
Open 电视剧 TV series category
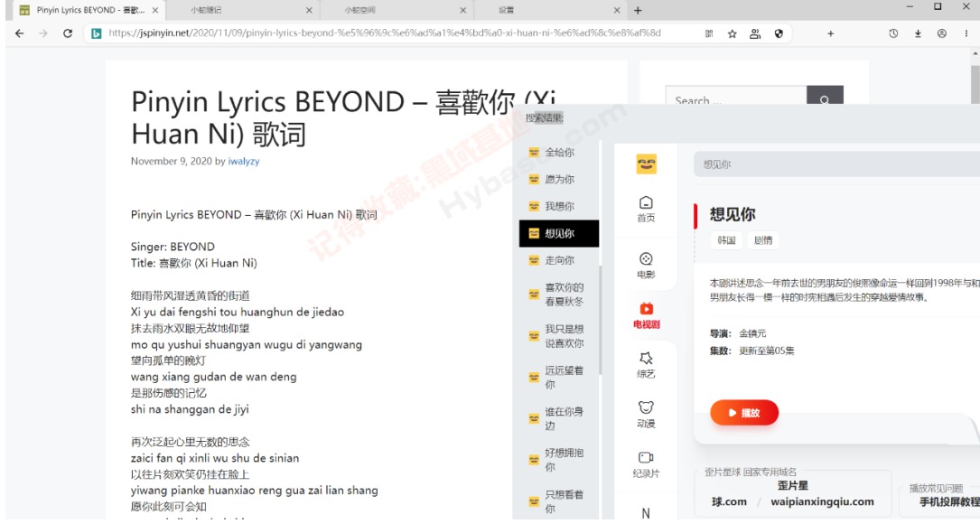click(646, 316)
